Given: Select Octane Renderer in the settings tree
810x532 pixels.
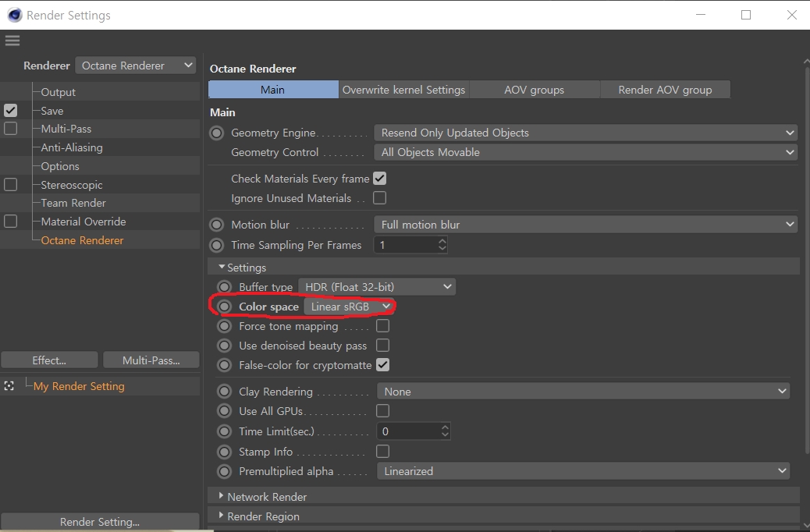Looking at the screenshot, I should [82, 240].
